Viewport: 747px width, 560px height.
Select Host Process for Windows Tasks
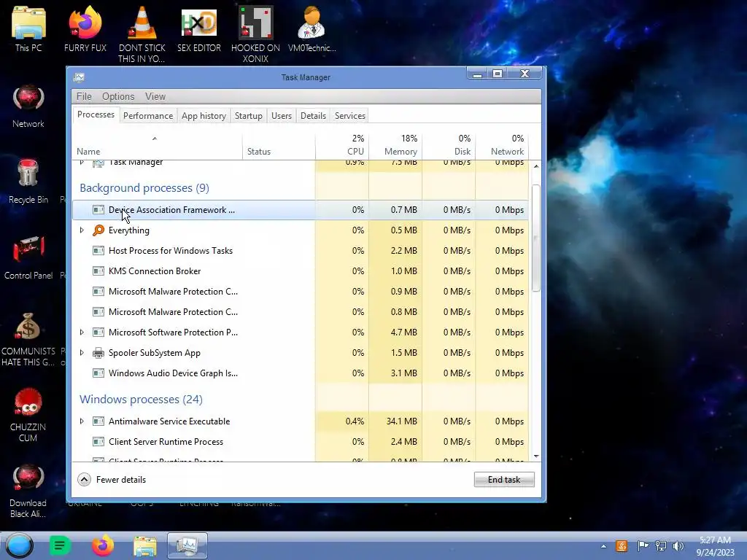300,251
